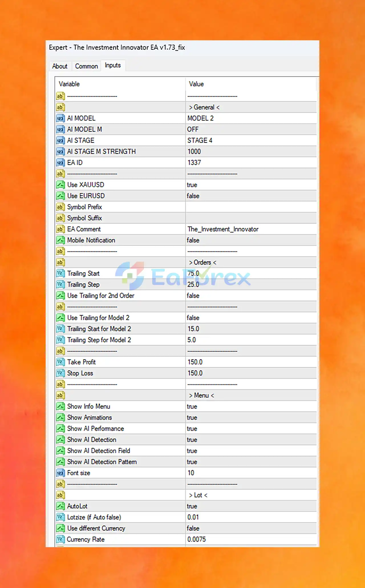The height and width of the screenshot is (588, 365).
Task: Edit Trailing Step for Model 2 value
Action: tap(251, 340)
